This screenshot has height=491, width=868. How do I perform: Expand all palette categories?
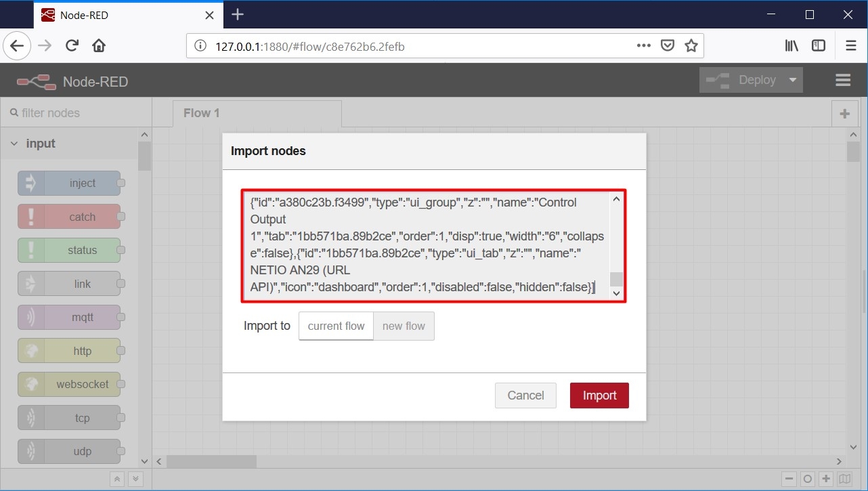136,479
